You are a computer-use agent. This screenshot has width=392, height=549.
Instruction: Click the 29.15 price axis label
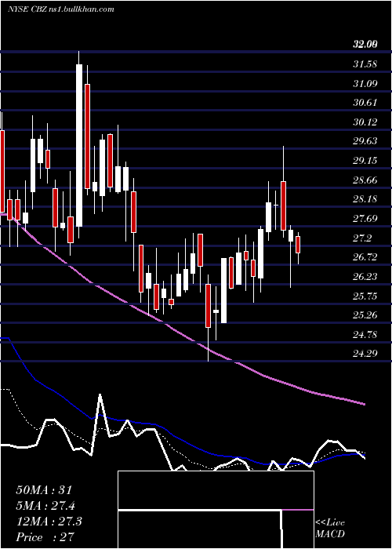tap(365, 161)
